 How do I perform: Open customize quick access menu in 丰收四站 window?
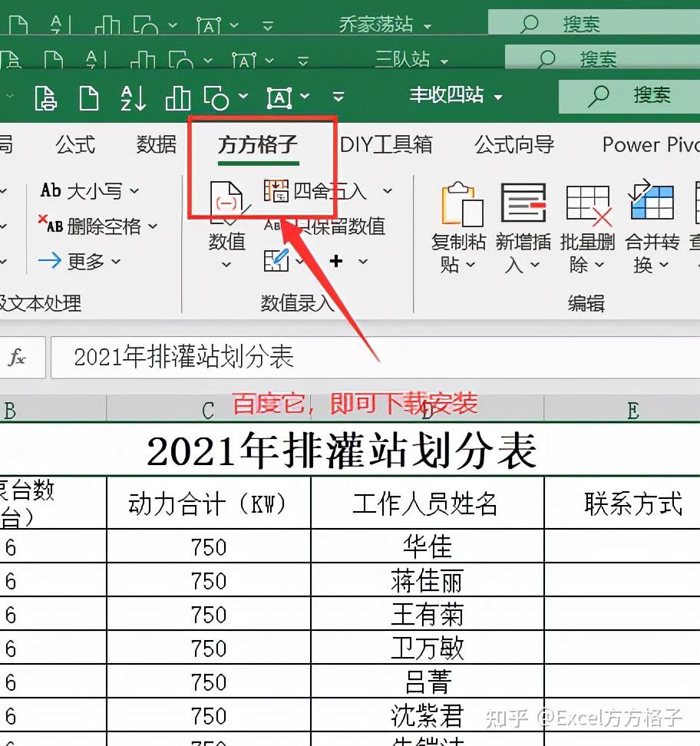pos(338,97)
